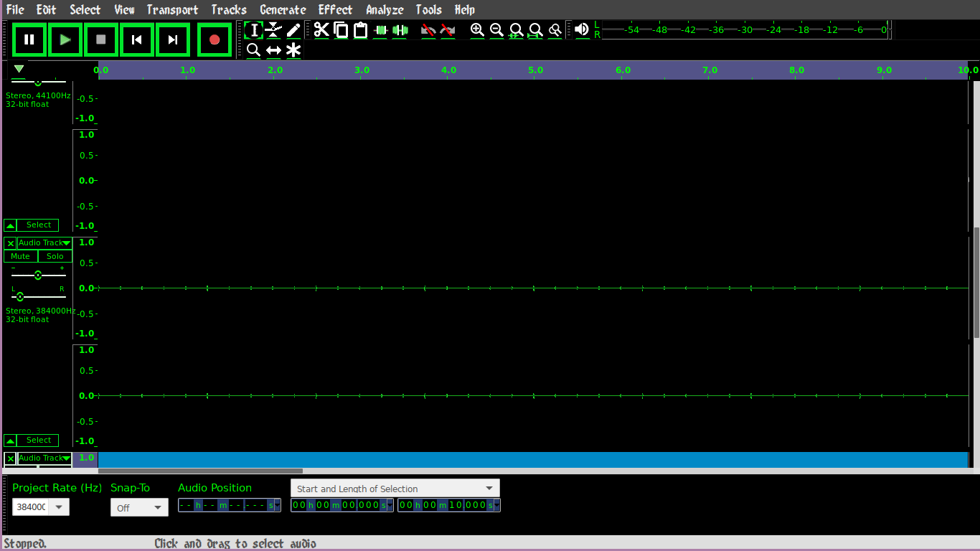Enable the Multi-Tool asterisk mode
The image size is (980, 551).
pyautogui.click(x=293, y=50)
